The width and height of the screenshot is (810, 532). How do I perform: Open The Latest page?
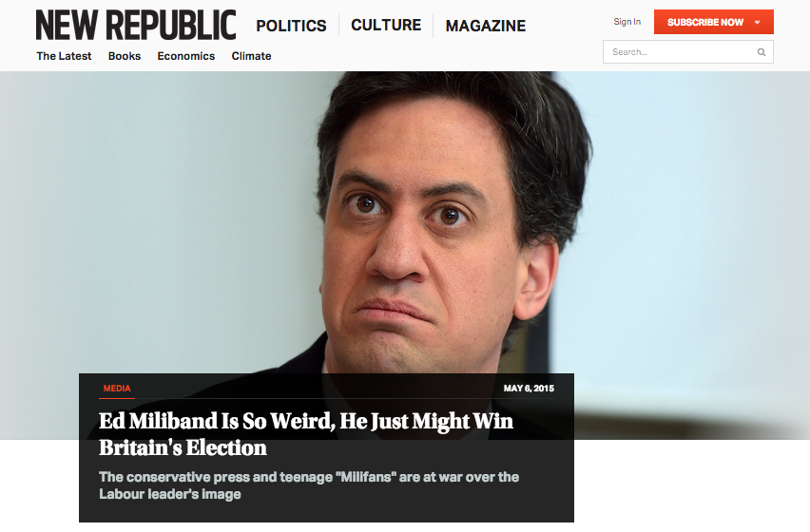[64, 56]
